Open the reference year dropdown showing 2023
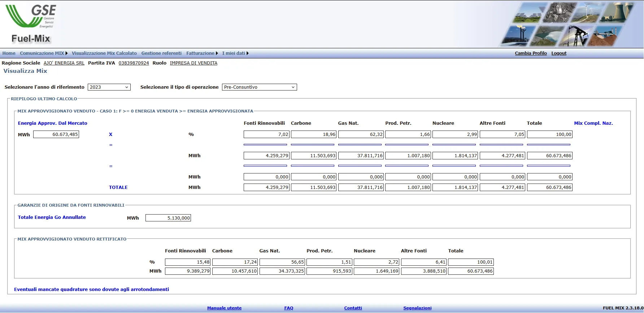 (109, 87)
